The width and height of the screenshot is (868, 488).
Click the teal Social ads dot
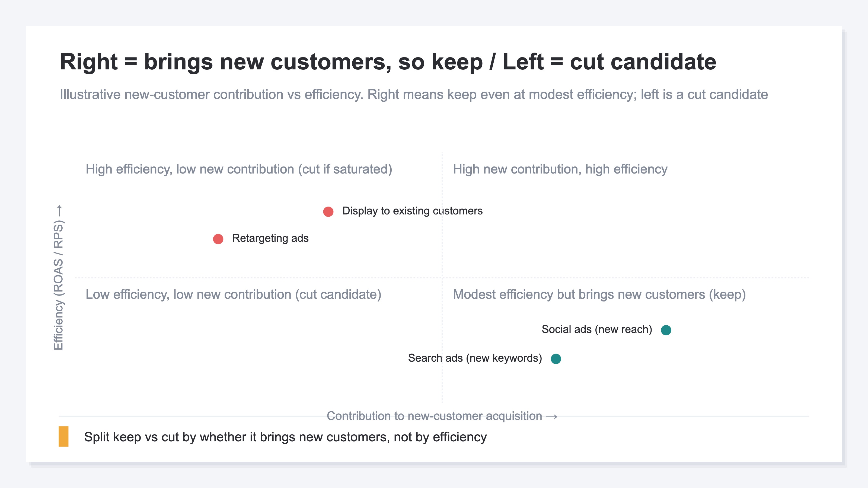[666, 330]
